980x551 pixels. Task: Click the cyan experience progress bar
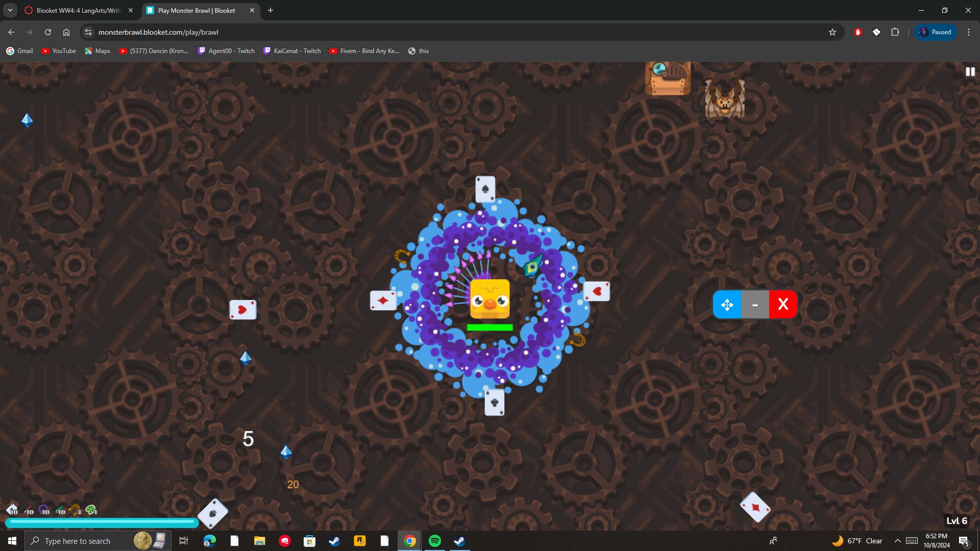pyautogui.click(x=102, y=522)
